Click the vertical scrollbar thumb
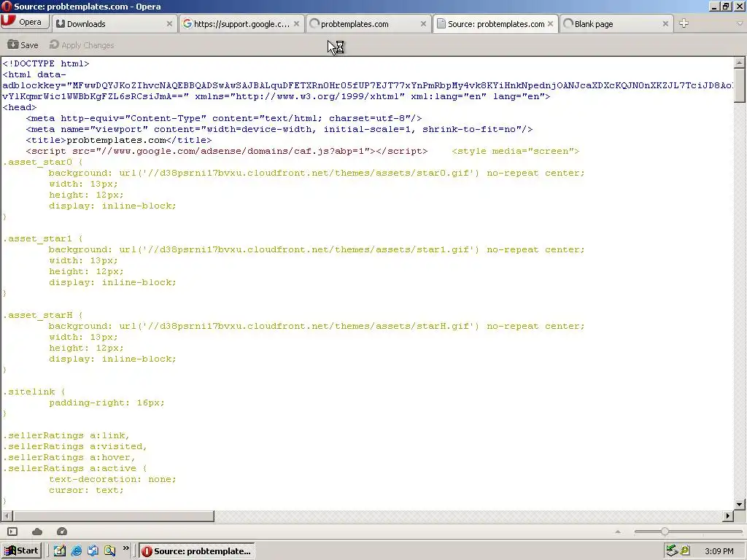 click(740, 85)
